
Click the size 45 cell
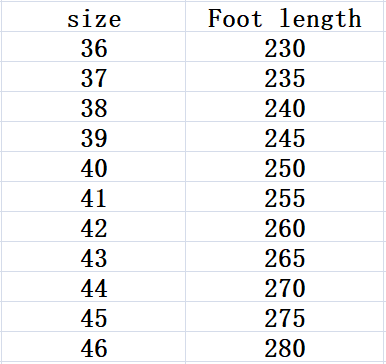94,317
